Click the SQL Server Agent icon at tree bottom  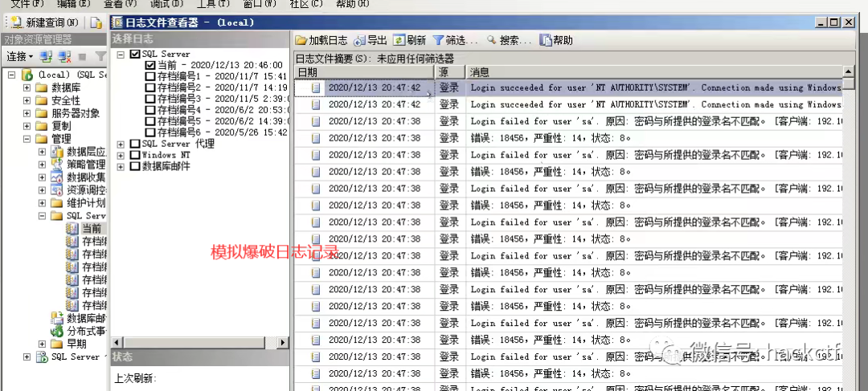click(x=42, y=356)
